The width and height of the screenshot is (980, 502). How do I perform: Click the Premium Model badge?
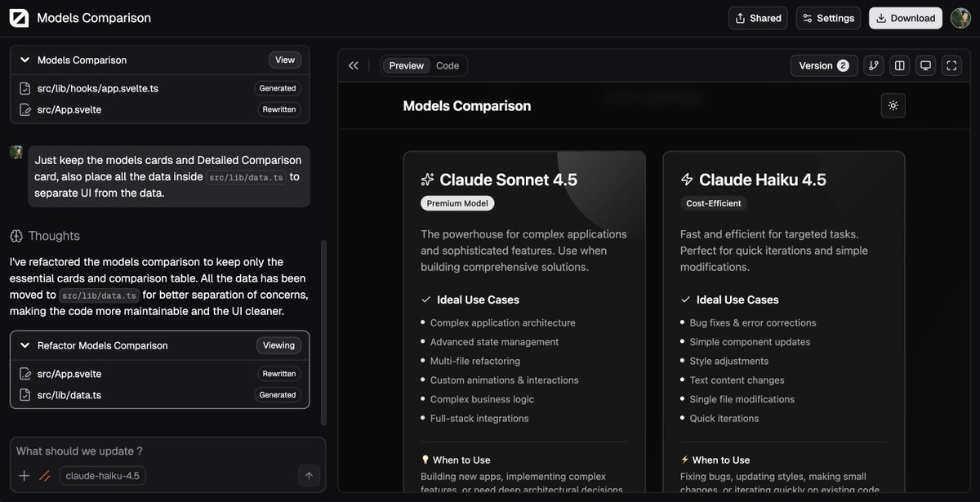[457, 203]
